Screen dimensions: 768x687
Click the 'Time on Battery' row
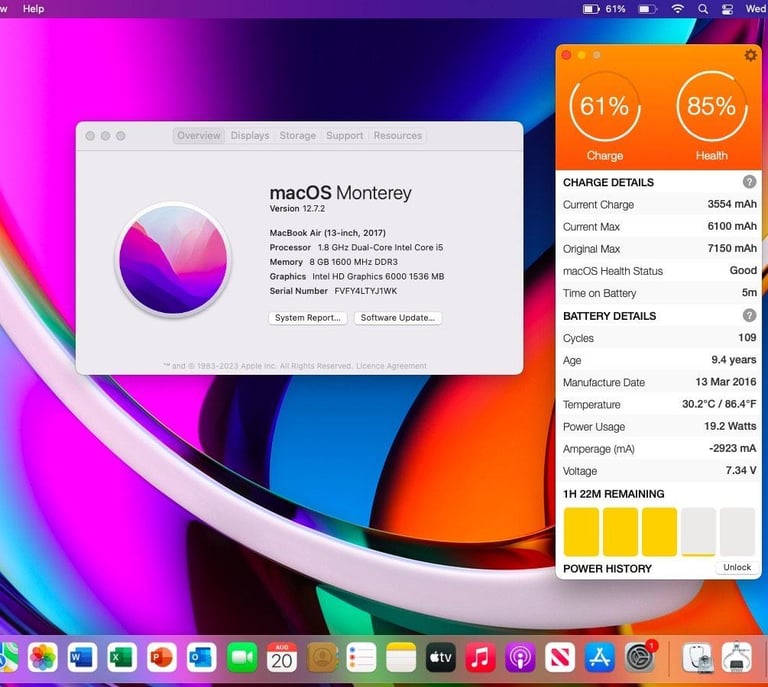(x=659, y=293)
